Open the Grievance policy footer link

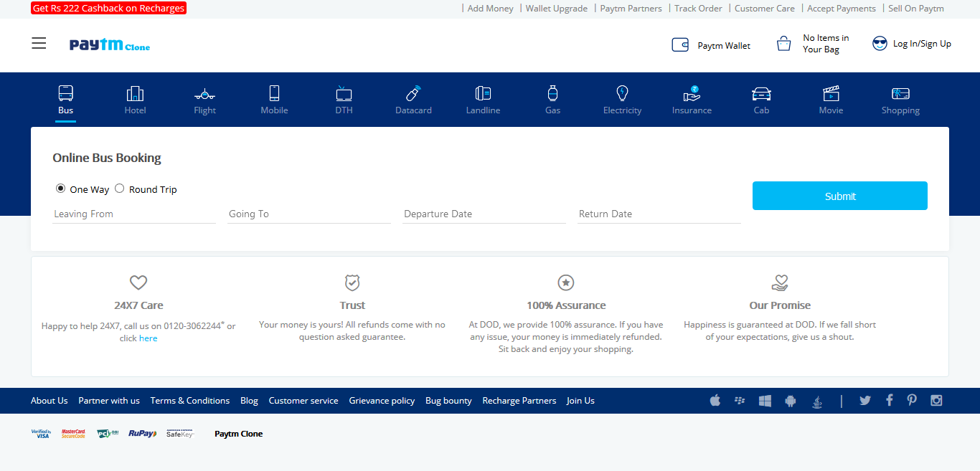382,401
